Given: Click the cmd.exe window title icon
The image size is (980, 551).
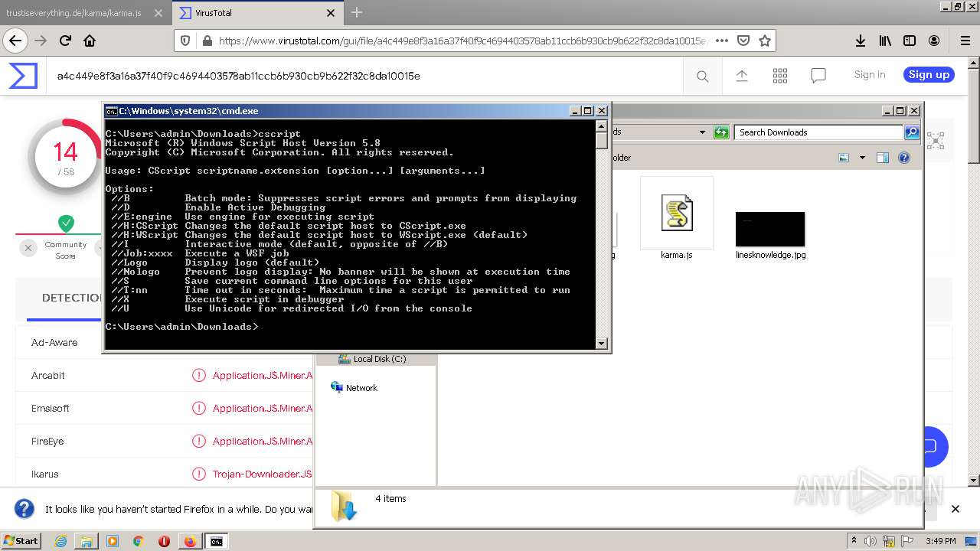Looking at the screenshot, I should (x=111, y=111).
